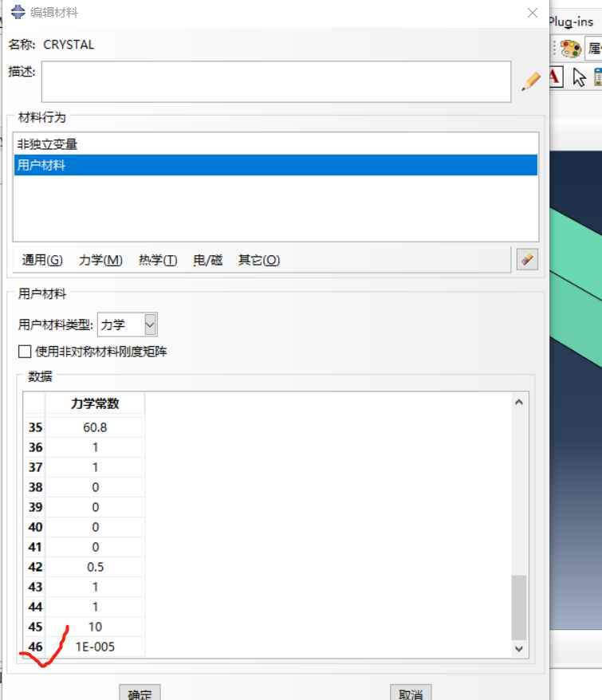602x700 pixels.
Task: Open Plug-ins menu in main window
Action: click(x=572, y=22)
